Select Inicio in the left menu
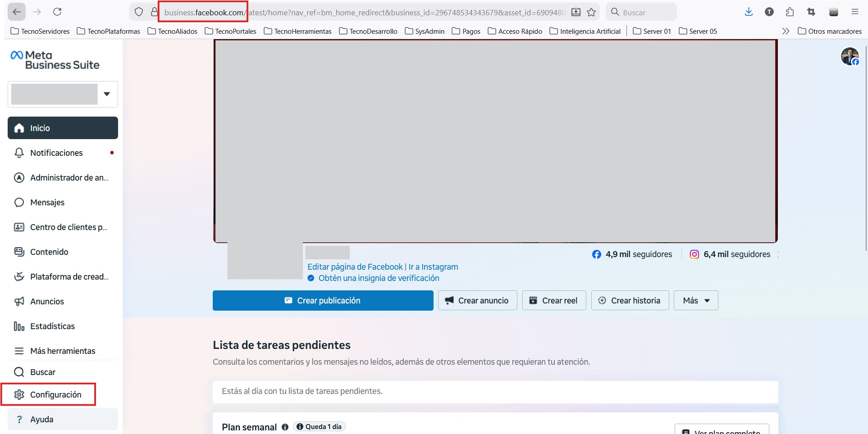 (x=63, y=128)
